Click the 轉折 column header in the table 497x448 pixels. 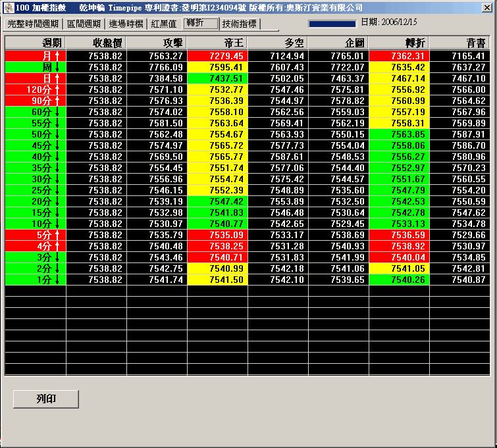(399, 43)
